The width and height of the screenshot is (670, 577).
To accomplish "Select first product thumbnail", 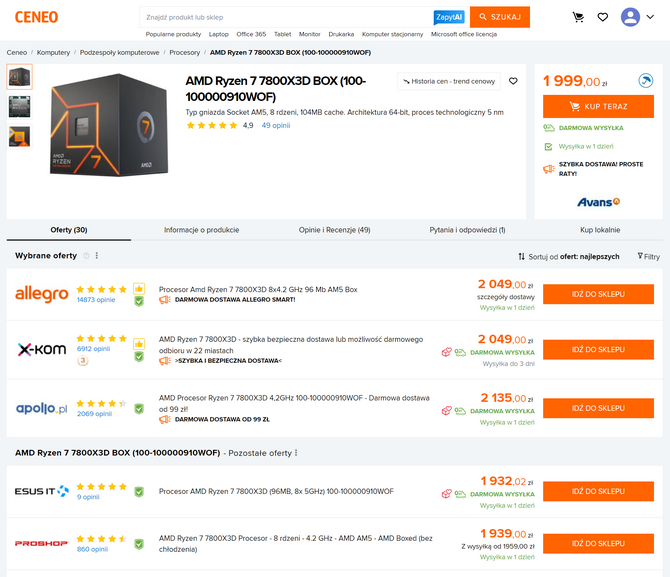I will [20, 77].
